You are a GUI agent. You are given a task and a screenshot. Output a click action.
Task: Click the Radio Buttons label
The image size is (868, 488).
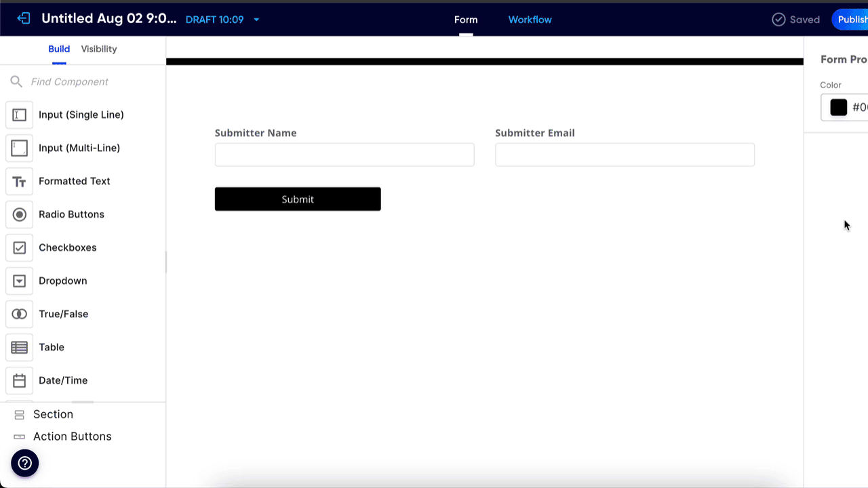click(x=71, y=215)
